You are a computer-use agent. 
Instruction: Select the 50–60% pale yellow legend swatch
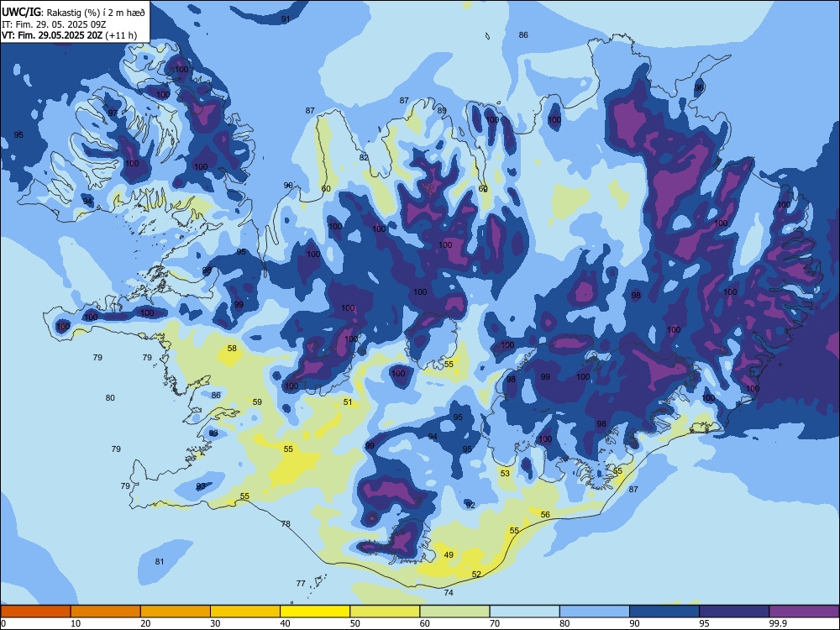pyautogui.click(x=386, y=612)
